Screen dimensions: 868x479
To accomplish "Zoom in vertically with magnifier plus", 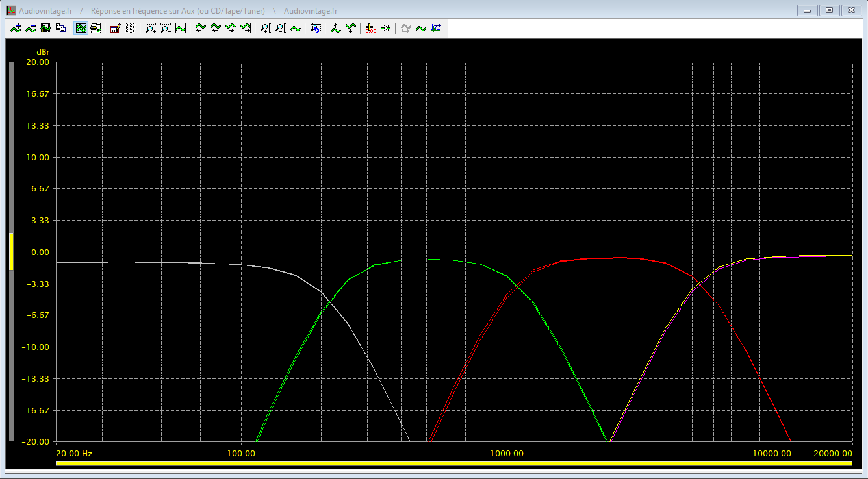I will click(265, 28).
